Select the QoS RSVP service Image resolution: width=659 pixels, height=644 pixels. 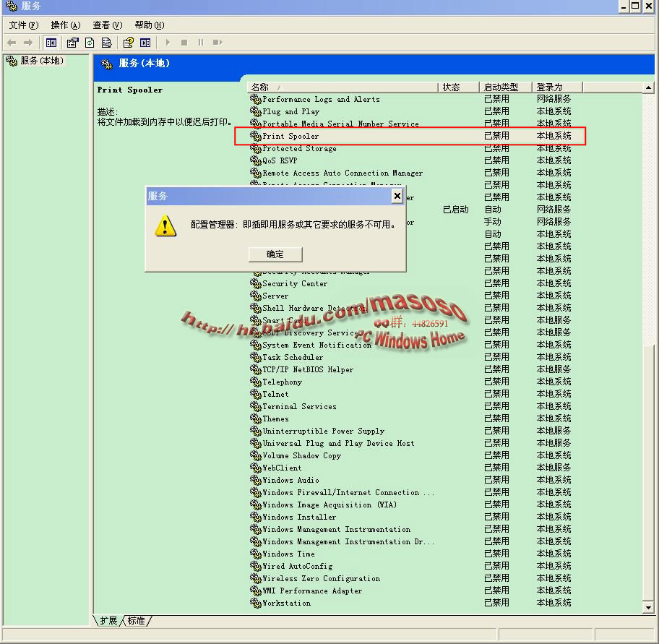pyautogui.click(x=280, y=160)
